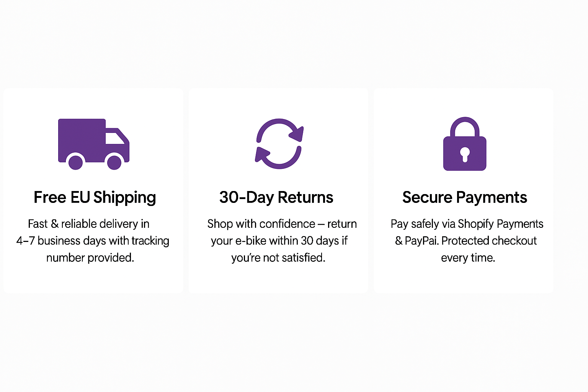Click the circular arrows returns icon

(279, 144)
